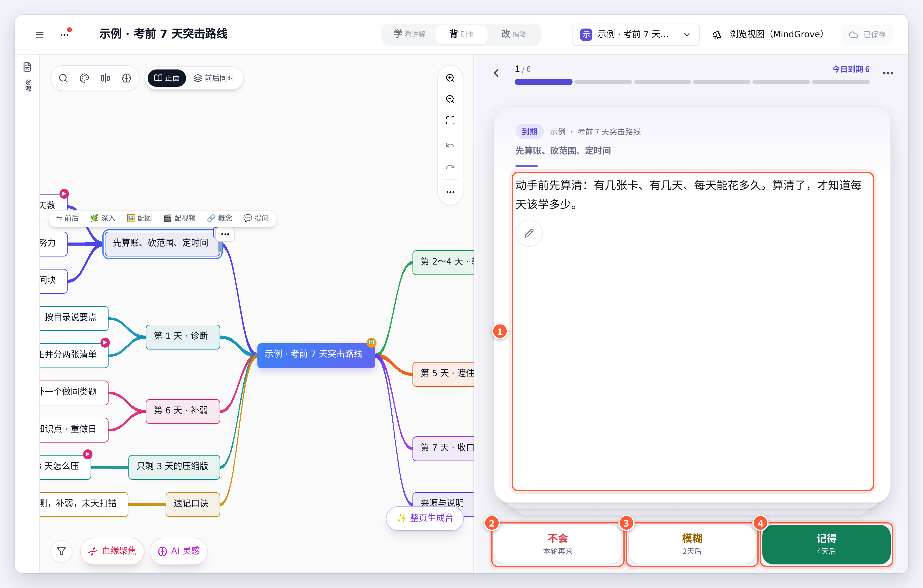The image size is (923, 588).
Task: Open the resources sidebar document icon
Action: pyautogui.click(x=27, y=67)
